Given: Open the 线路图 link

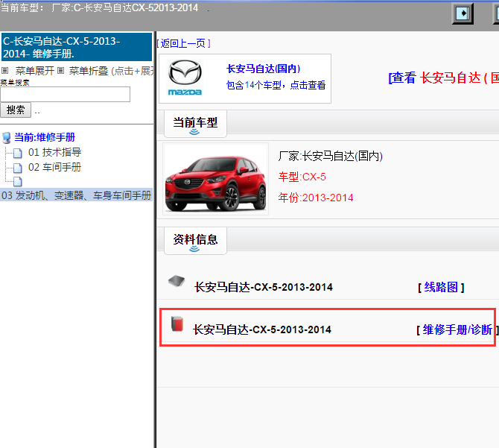Looking at the screenshot, I should pos(441,287).
